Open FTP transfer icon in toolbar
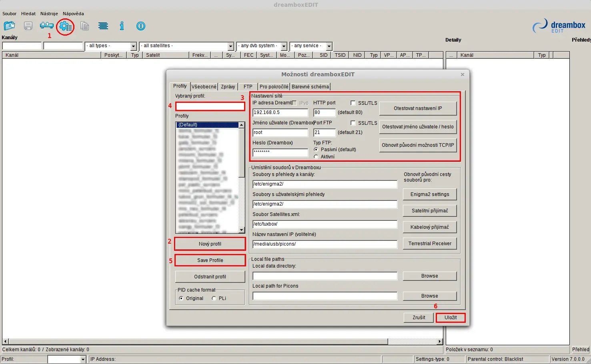This screenshot has height=364, width=591. (x=47, y=26)
